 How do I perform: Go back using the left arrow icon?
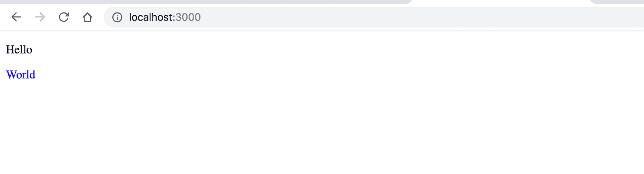pos(16,17)
